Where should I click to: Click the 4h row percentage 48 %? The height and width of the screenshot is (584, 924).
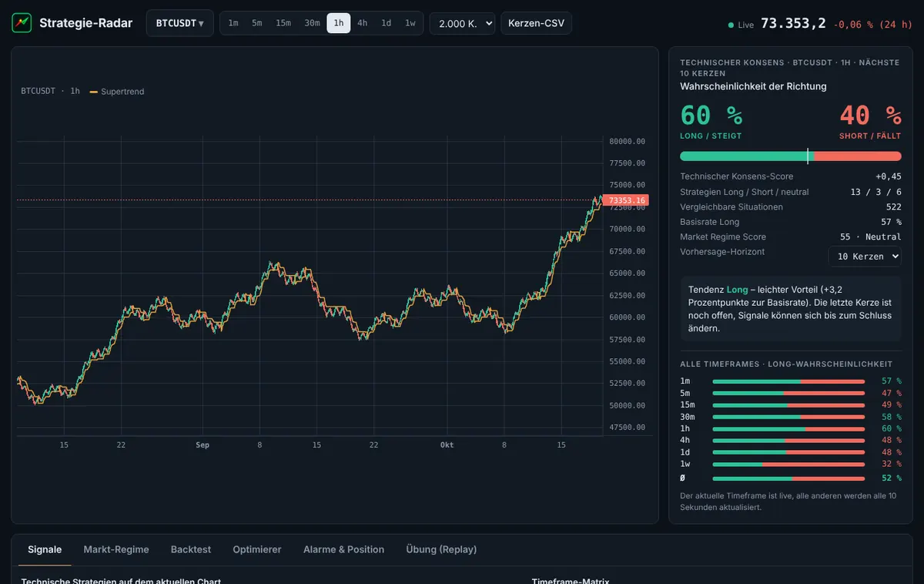tap(892, 441)
